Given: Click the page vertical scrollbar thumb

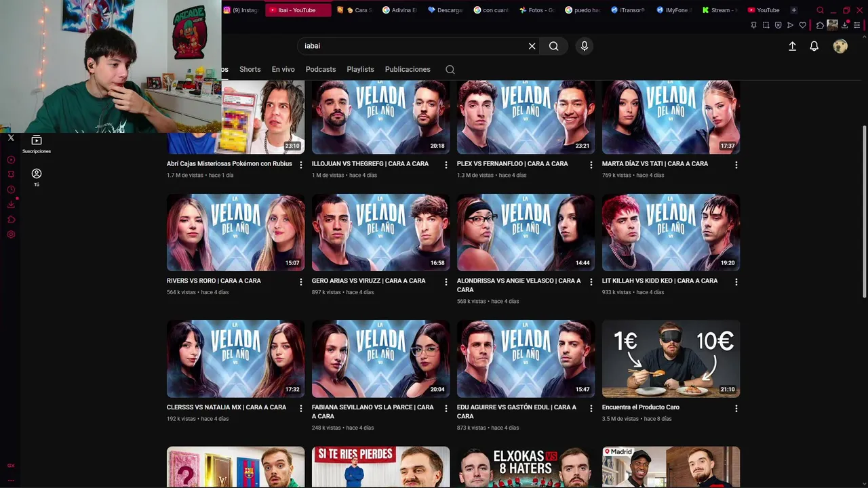Looking at the screenshot, I should click(864, 211).
